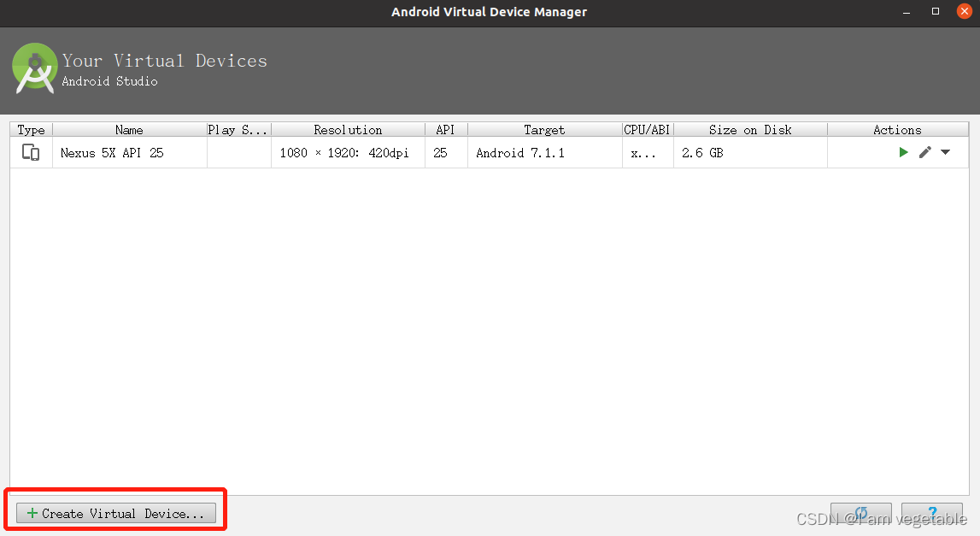Click the Android Studio logo icon
Screen dimensions: 980x536
click(x=35, y=68)
